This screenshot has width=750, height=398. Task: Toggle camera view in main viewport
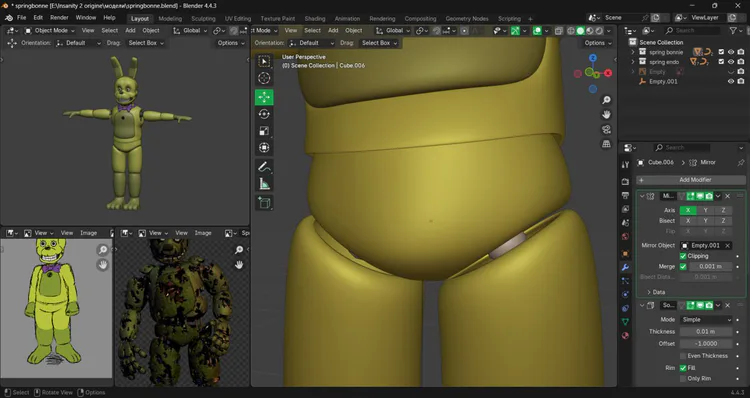tap(606, 130)
